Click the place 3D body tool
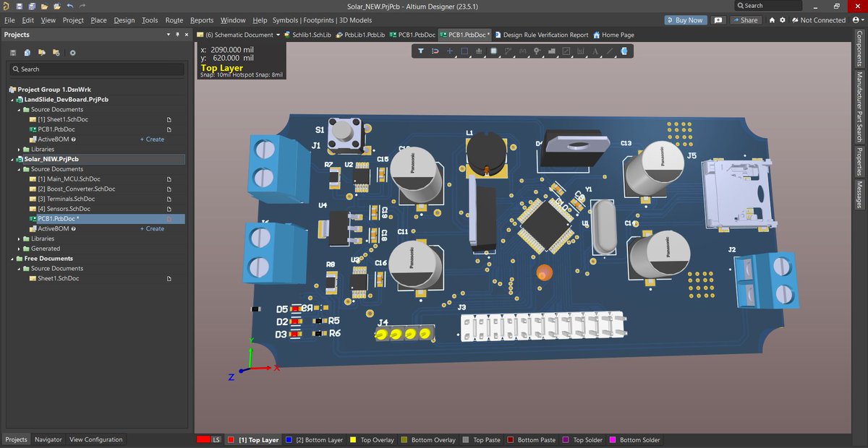 tap(624, 51)
